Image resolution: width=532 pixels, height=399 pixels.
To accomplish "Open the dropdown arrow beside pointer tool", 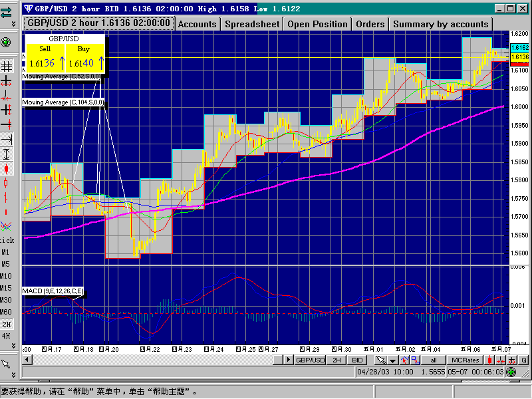I will 393,360.
